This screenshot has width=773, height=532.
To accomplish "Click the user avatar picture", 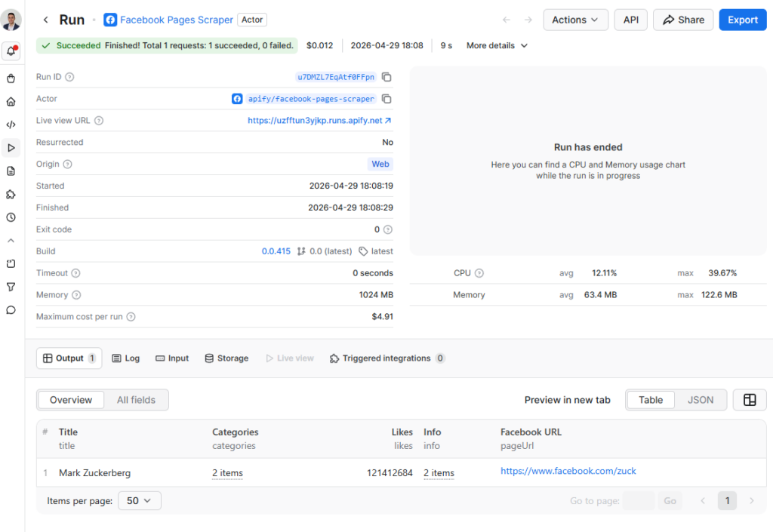I will click(11, 20).
